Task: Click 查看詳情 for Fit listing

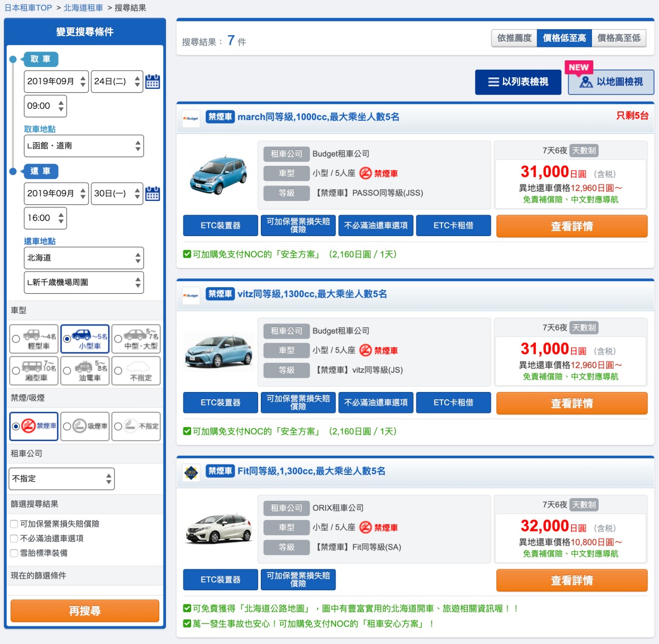Action: (572, 580)
